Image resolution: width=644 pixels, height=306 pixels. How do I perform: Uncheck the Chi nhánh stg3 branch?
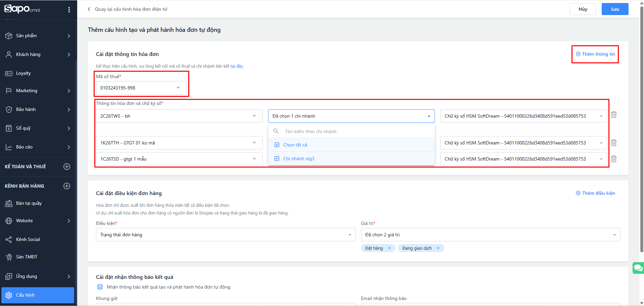(277, 159)
